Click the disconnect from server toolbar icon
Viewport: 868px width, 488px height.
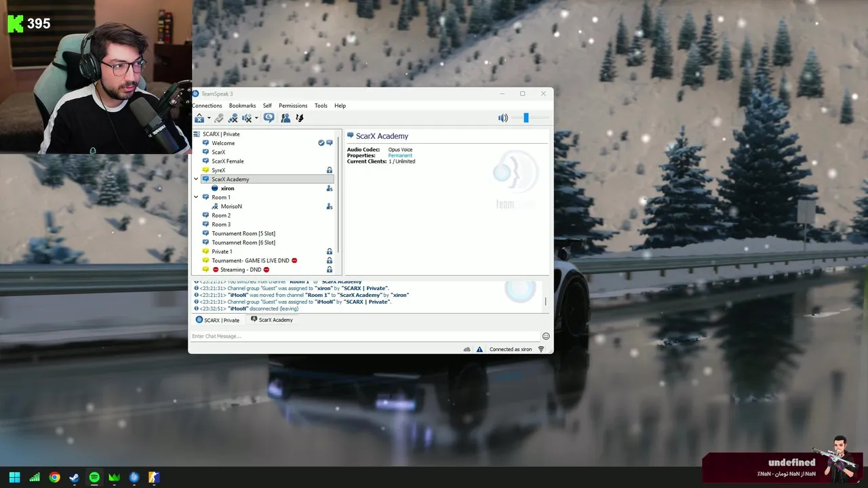coord(199,118)
